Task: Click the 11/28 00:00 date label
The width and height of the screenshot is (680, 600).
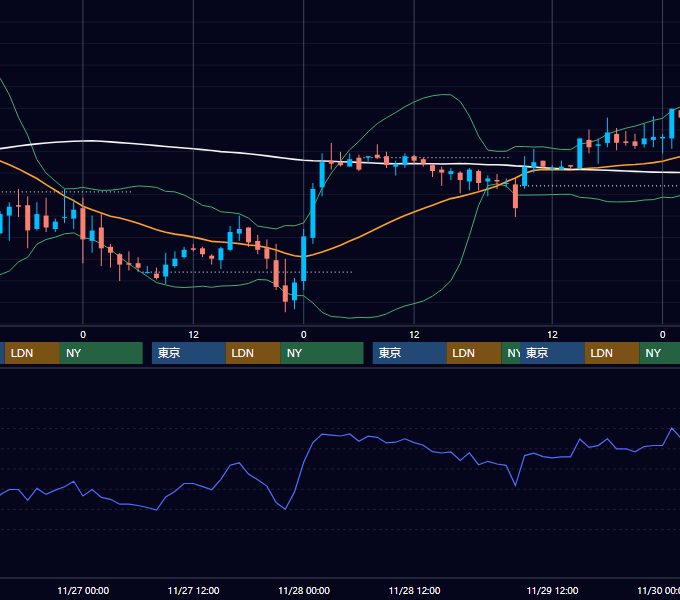Action: click(x=304, y=590)
